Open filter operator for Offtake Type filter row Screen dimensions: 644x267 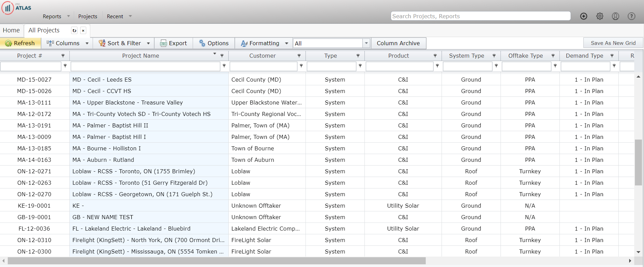[555, 66]
